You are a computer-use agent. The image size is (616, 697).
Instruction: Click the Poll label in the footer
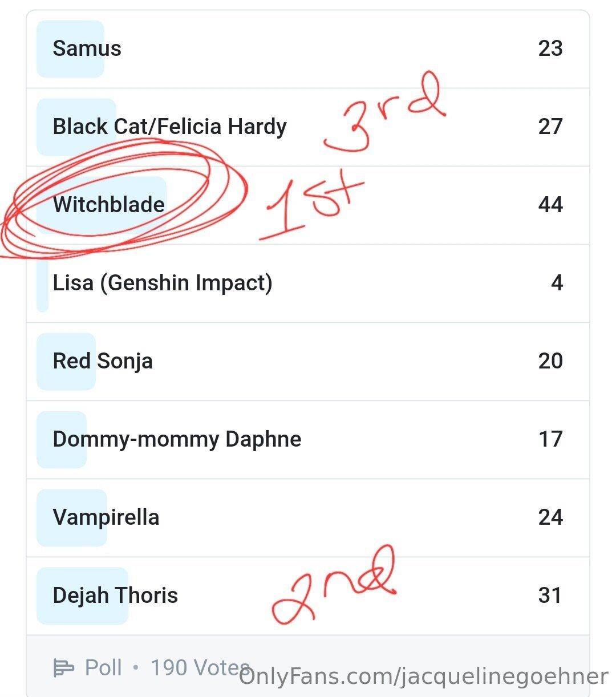point(103,667)
